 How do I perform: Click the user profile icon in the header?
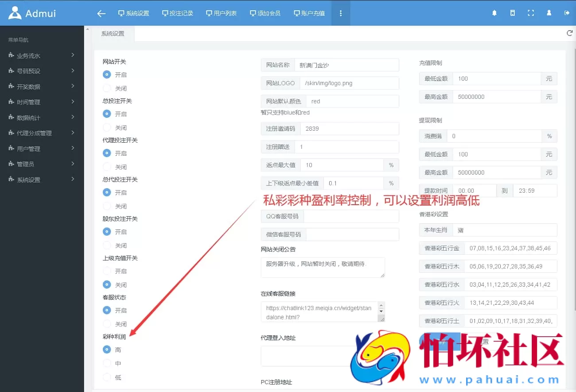[549, 13]
